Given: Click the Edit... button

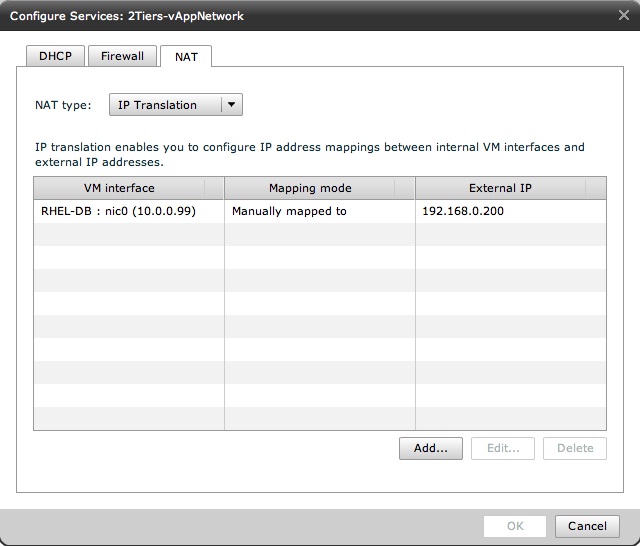Looking at the screenshot, I should coord(503,448).
